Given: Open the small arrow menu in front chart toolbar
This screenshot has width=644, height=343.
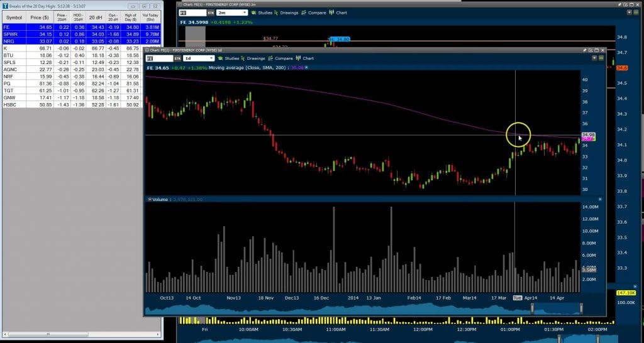Looking at the screenshot, I should [594, 58].
